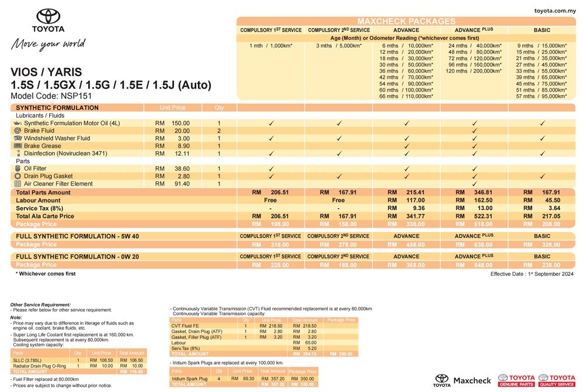Click the 120 mths / 200,000km interval
584x392 pixels.
(474, 71)
